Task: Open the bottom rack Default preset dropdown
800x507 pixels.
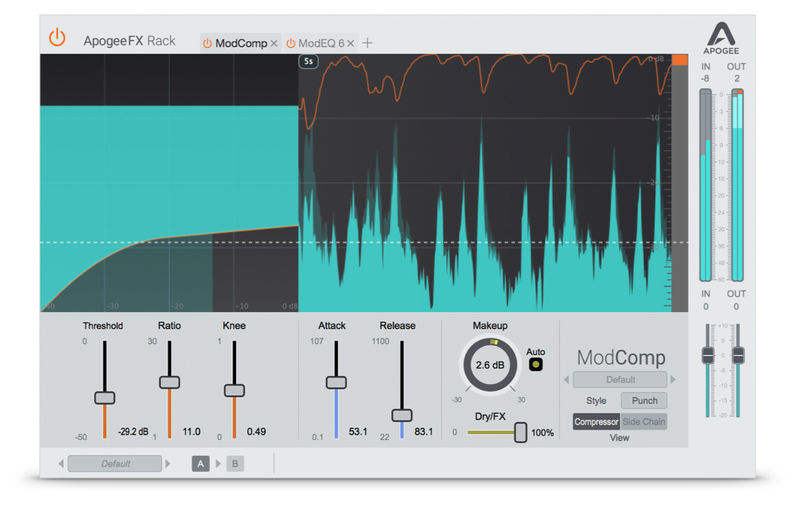Action: click(x=115, y=464)
